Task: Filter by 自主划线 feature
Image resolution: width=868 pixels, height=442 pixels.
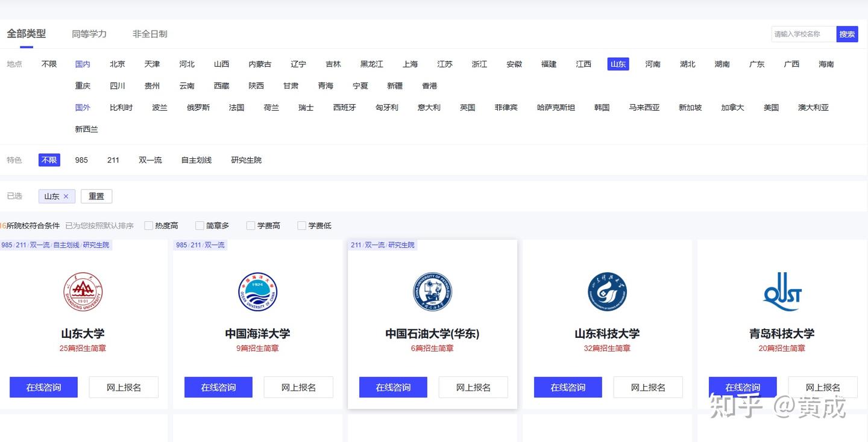Action: click(197, 160)
